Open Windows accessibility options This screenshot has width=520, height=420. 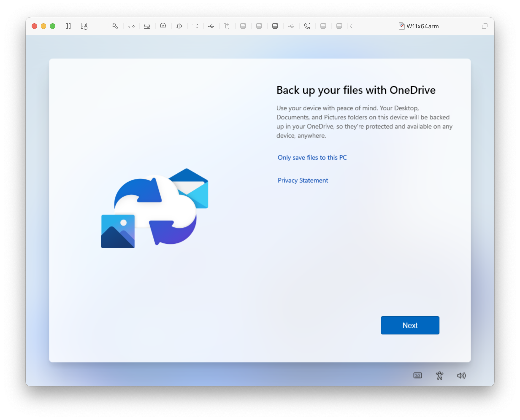click(x=439, y=375)
